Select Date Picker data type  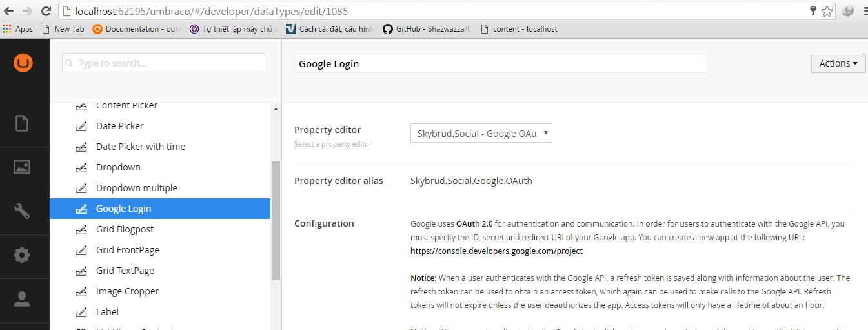[119, 126]
